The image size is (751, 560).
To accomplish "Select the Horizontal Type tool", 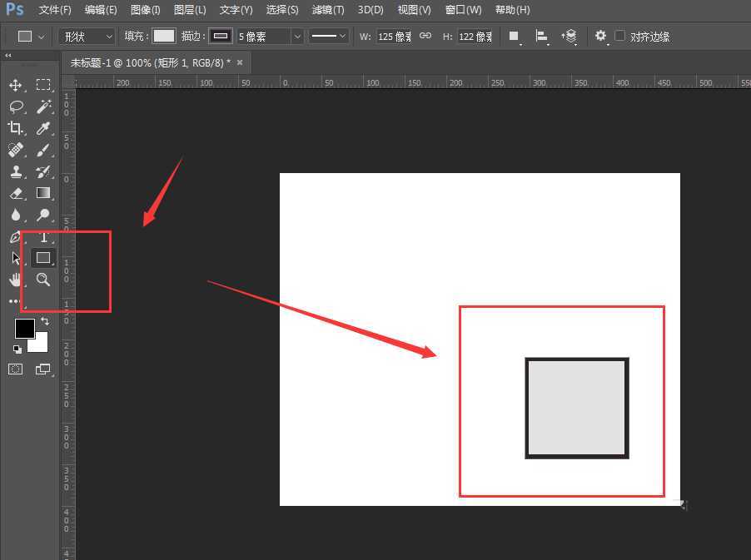I will [x=43, y=236].
